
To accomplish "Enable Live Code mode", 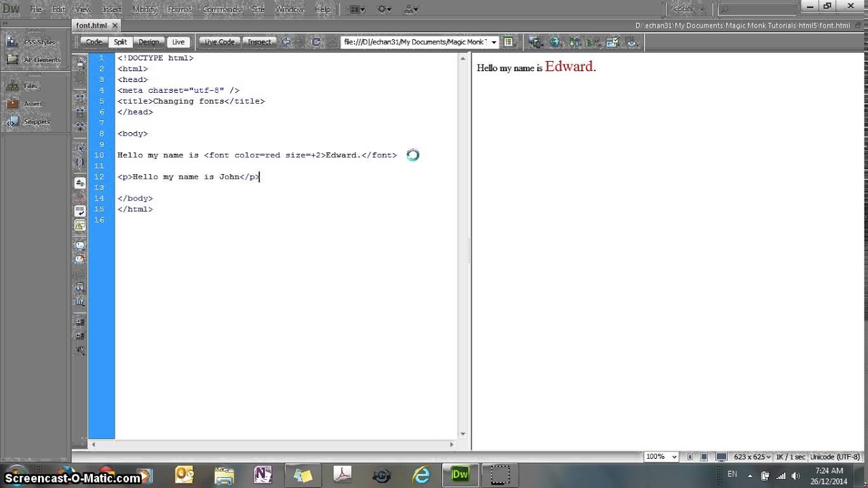I will pos(218,41).
